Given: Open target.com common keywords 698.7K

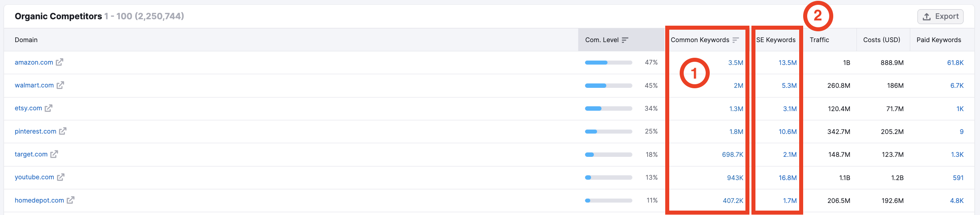Looking at the screenshot, I should tap(733, 154).
